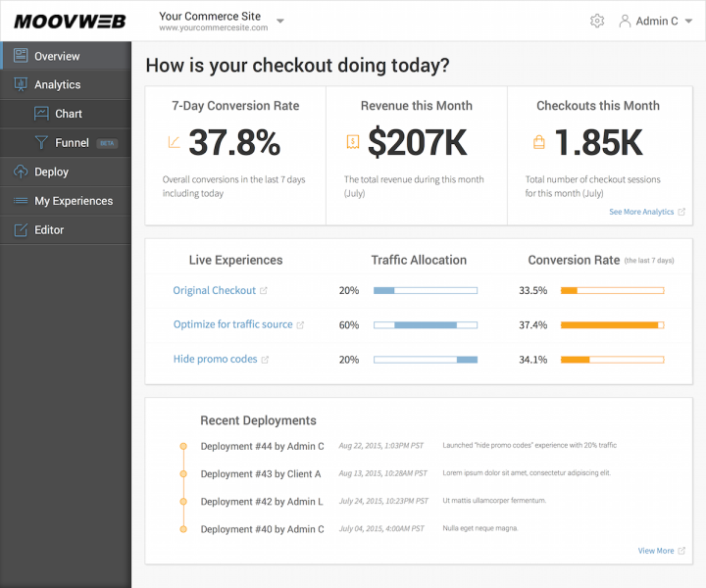Image resolution: width=706 pixels, height=588 pixels.
Task: Click the Admin C user profile icon
Action: coord(625,21)
